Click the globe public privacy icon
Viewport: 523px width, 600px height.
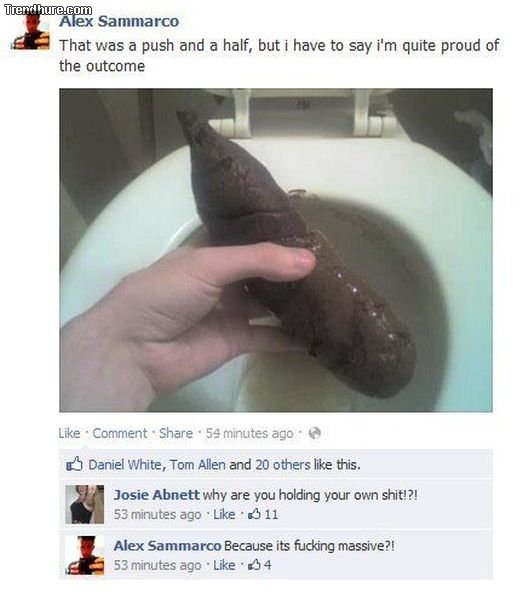pos(314,433)
